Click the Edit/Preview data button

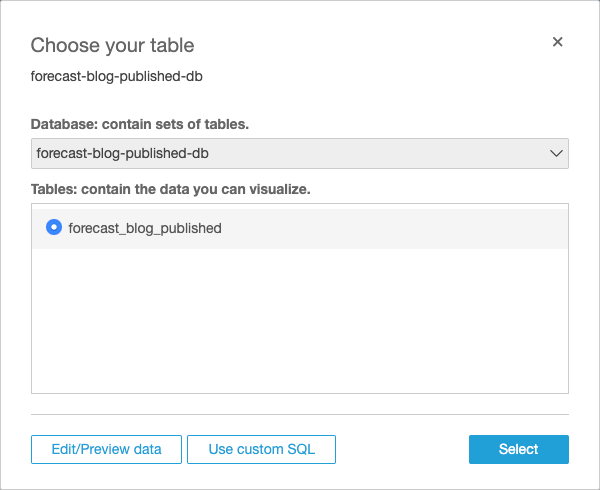(x=107, y=449)
